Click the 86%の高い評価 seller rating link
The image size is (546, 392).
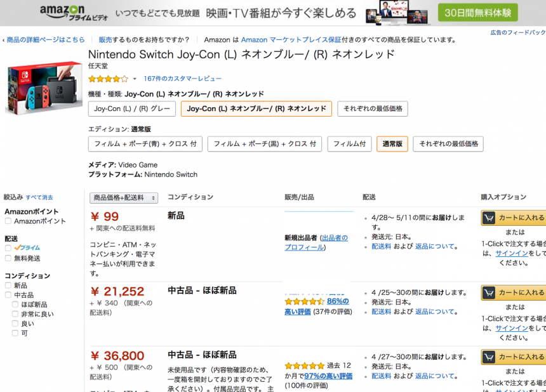click(317, 306)
